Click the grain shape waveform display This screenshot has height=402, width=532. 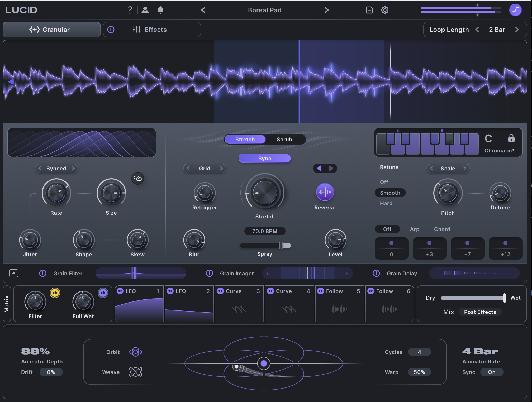pyautogui.click(x=82, y=142)
